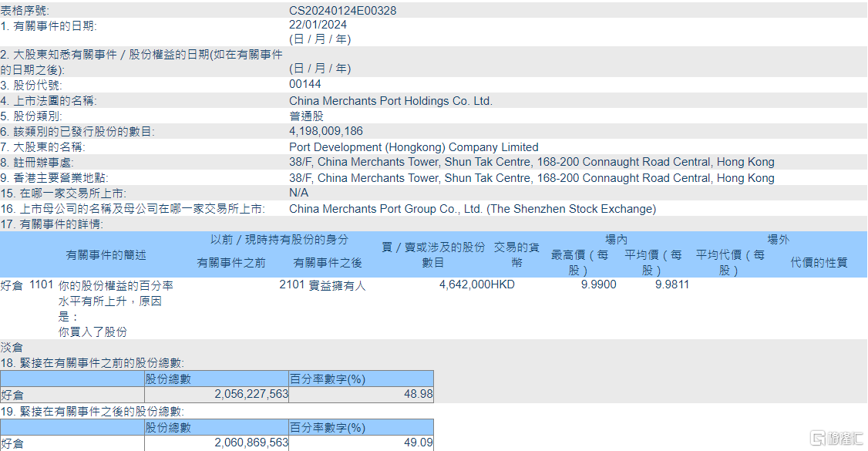Select label 18. 緊接在有關事件之前的股份總數
Viewport: 868px width, 451px height.
pyautogui.click(x=92, y=363)
